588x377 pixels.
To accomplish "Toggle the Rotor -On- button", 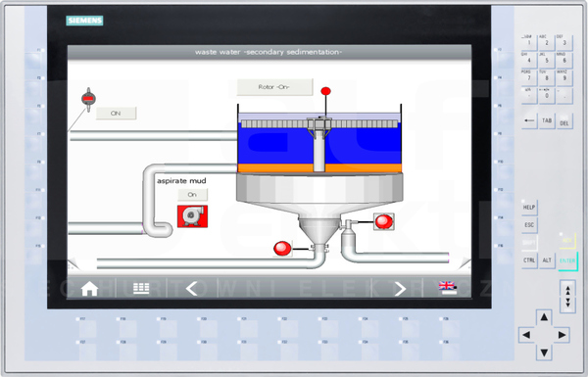I will [274, 87].
